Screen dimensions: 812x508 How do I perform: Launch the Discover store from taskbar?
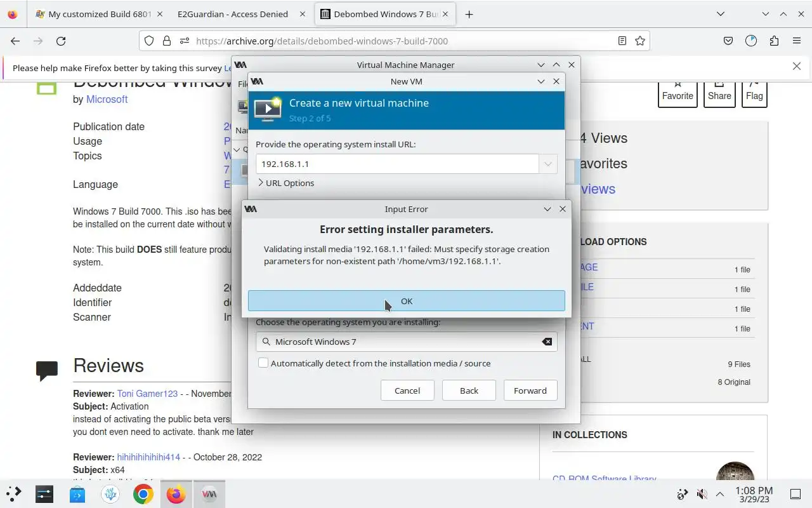tap(77, 493)
